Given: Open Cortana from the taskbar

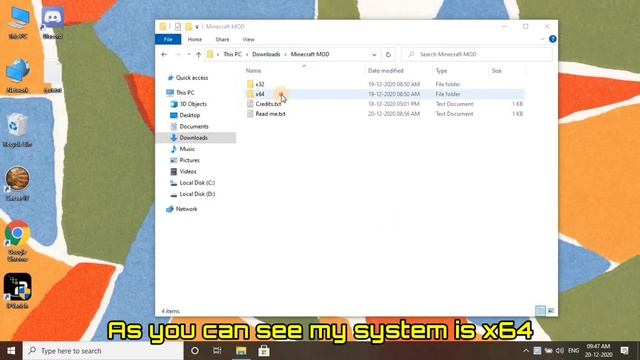Looking at the screenshot, I should tap(195, 351).
